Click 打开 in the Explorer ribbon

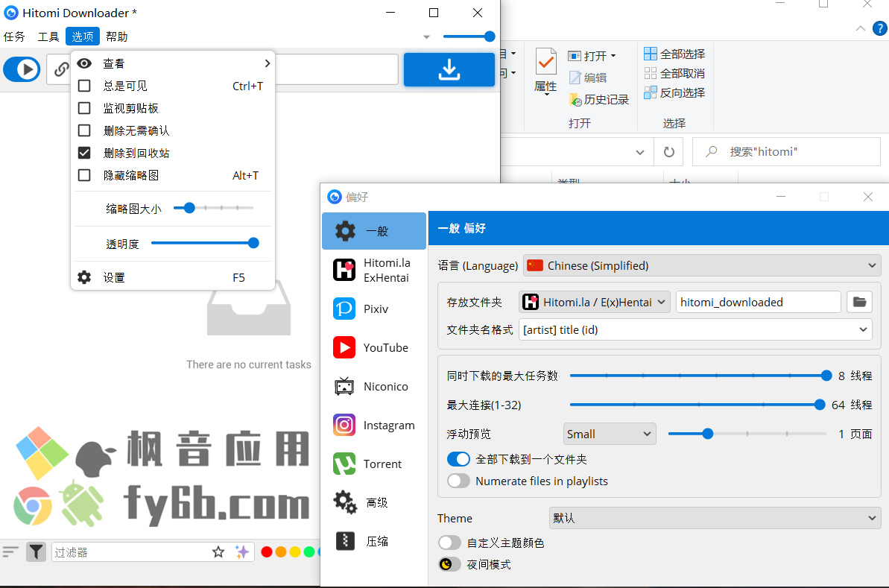(x=592, y=56)
